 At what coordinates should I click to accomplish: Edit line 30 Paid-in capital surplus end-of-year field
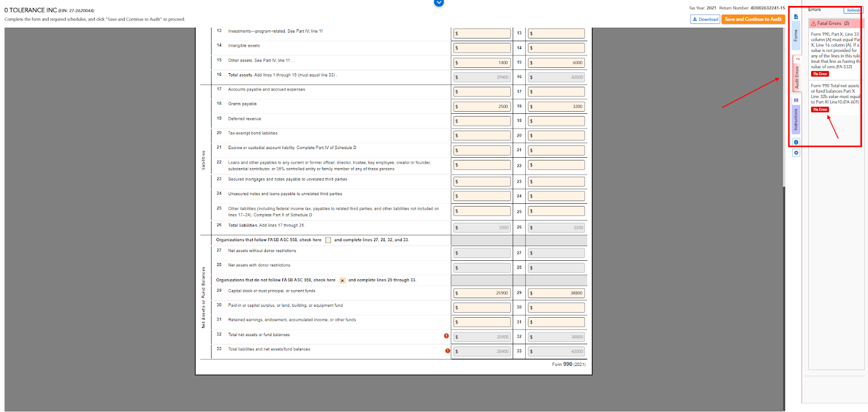pyautogui.click(x=556, y=308)
